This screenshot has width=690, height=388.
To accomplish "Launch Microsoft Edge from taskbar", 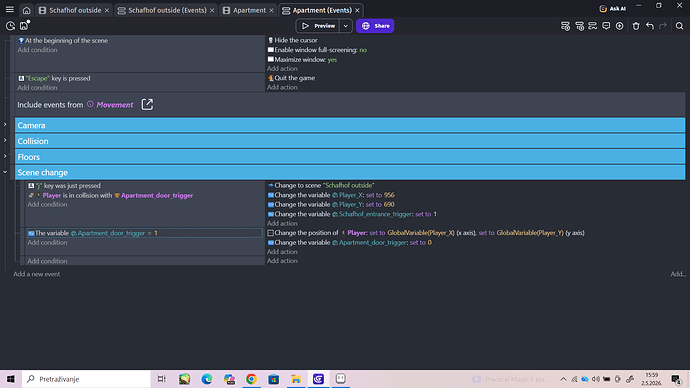I will (207, 379).
